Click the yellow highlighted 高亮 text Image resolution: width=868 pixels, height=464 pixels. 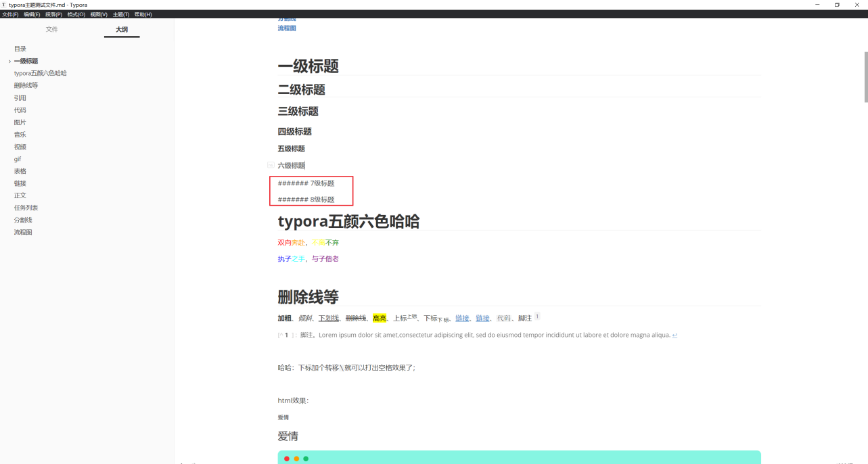pyautogui.click(x=380, y=318)
